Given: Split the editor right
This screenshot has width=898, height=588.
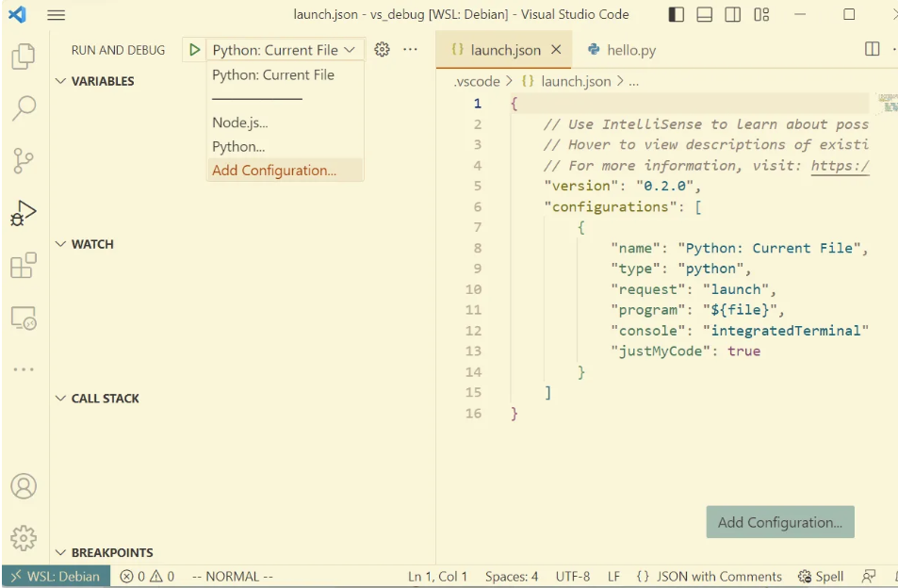Looking at the screenshot, I should click(x=872, y=49).
